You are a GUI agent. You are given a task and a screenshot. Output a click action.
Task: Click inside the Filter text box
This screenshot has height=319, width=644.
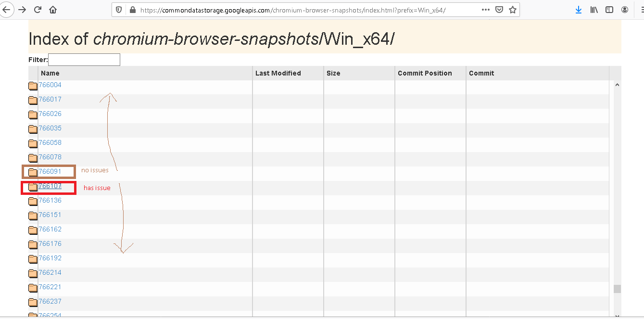click(84, 60)
